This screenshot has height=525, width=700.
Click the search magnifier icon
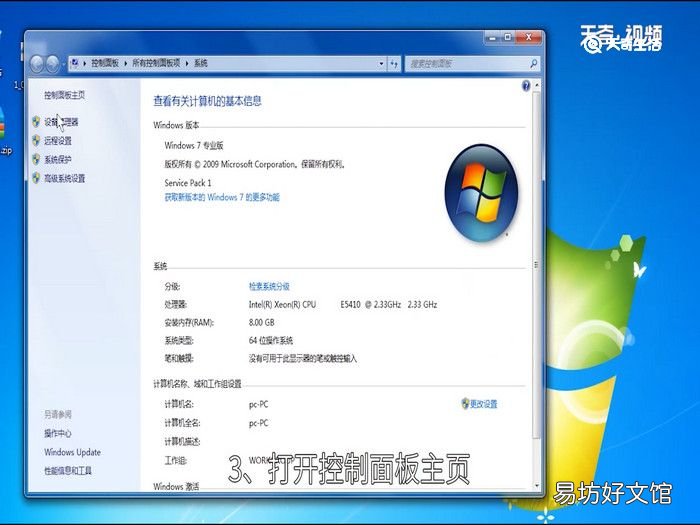[x=533, y=64]
